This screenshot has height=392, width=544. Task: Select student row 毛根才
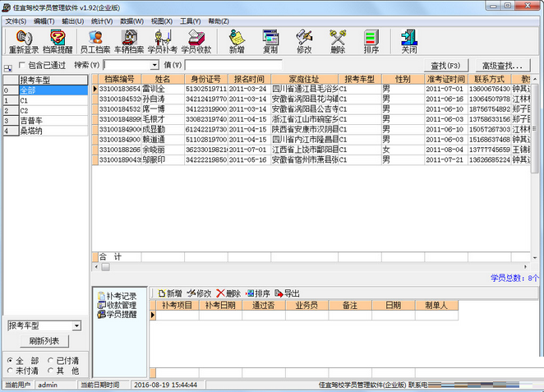pos(311,119)
